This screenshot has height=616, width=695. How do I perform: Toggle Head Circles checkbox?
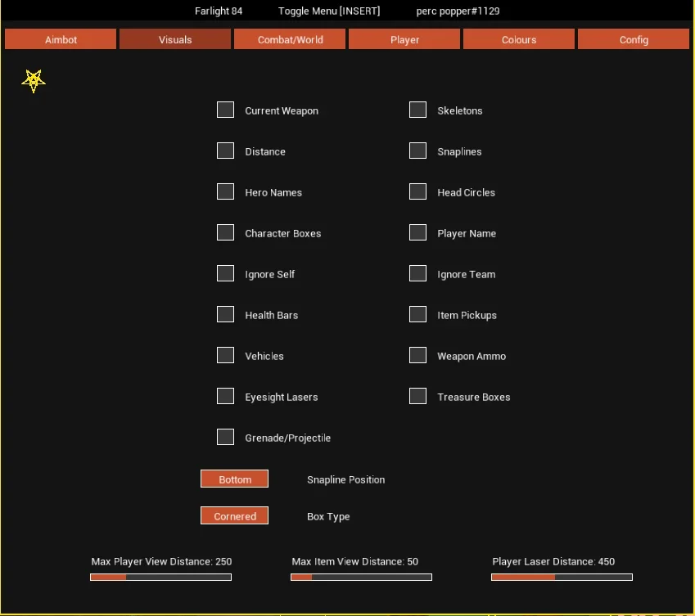point(418,191)
